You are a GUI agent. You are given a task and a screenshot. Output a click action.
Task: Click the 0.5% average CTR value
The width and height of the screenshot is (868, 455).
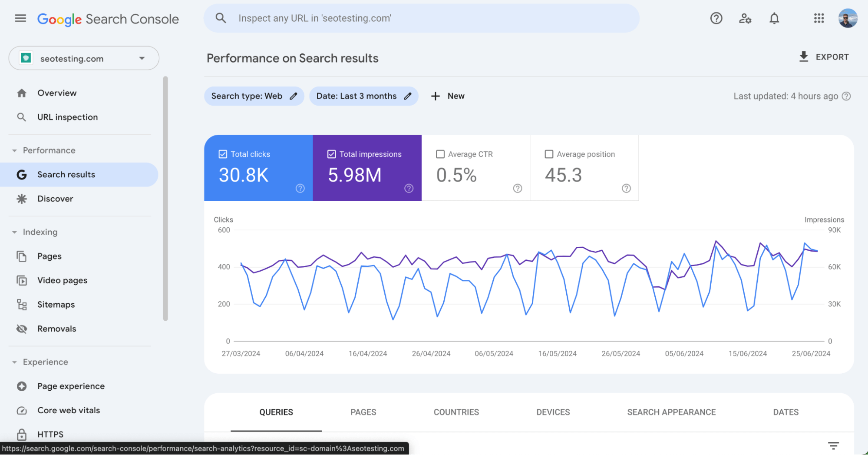(456, 175)
